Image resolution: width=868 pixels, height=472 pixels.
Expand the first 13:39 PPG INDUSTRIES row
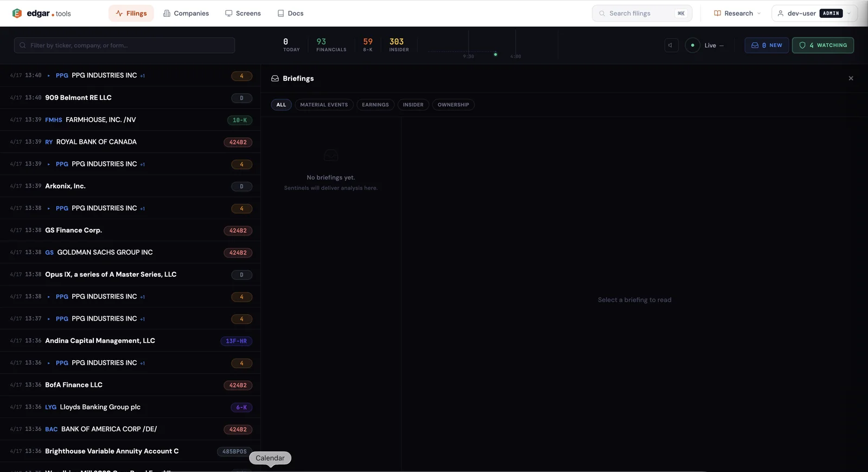tap(48, 164)
